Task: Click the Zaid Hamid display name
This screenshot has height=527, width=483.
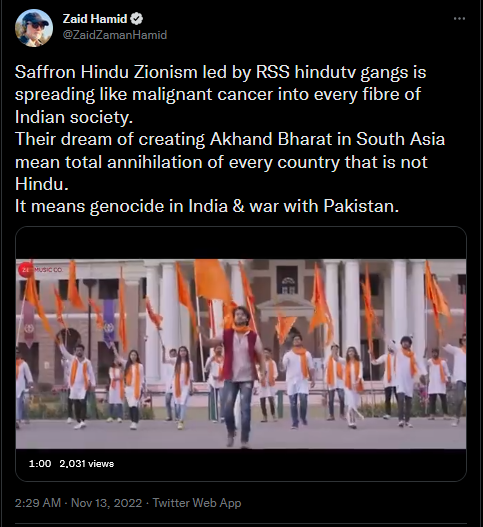Action: [95, 19]
